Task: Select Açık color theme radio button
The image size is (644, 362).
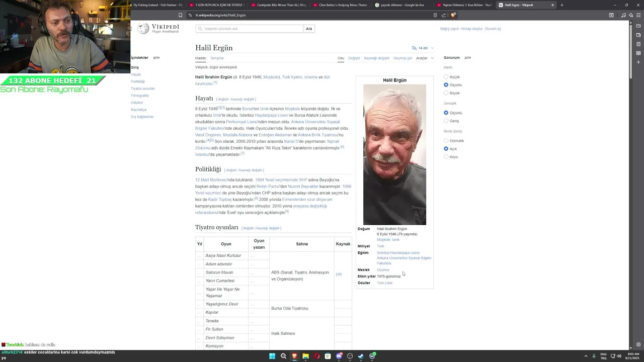Action: (x=446, y=149)
